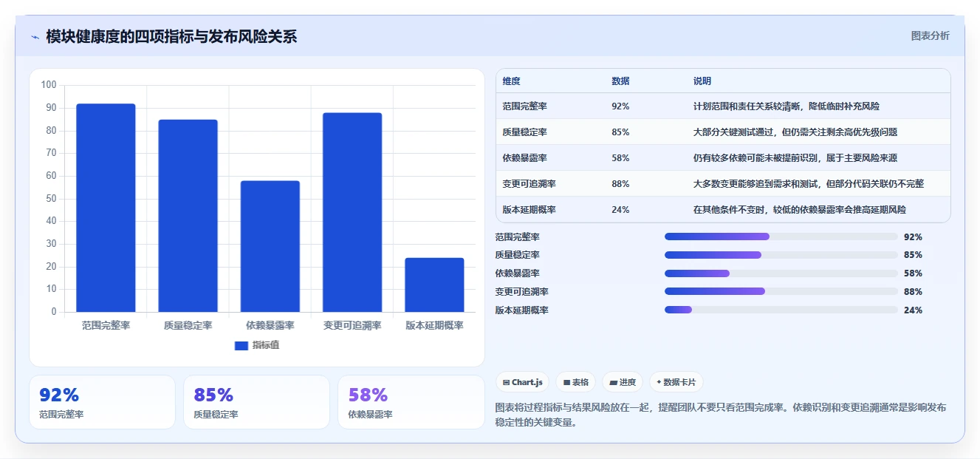
Task: Click the 数据 table column header
Action: (620, 81)
